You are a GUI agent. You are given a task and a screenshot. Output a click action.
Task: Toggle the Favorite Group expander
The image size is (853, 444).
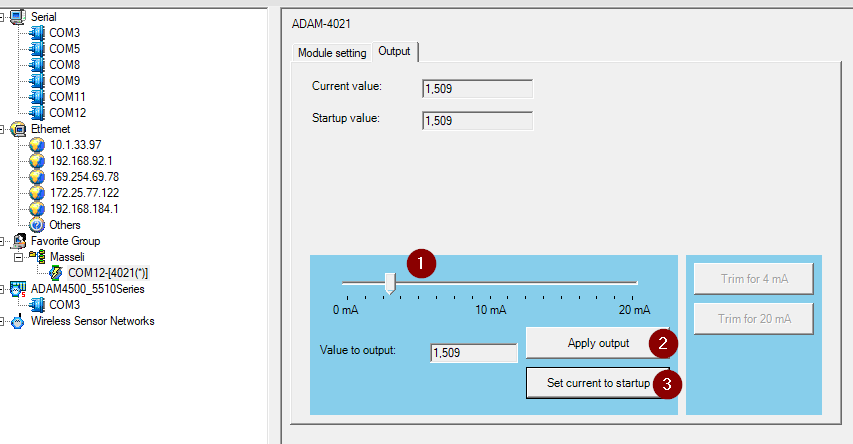(2, 241)
